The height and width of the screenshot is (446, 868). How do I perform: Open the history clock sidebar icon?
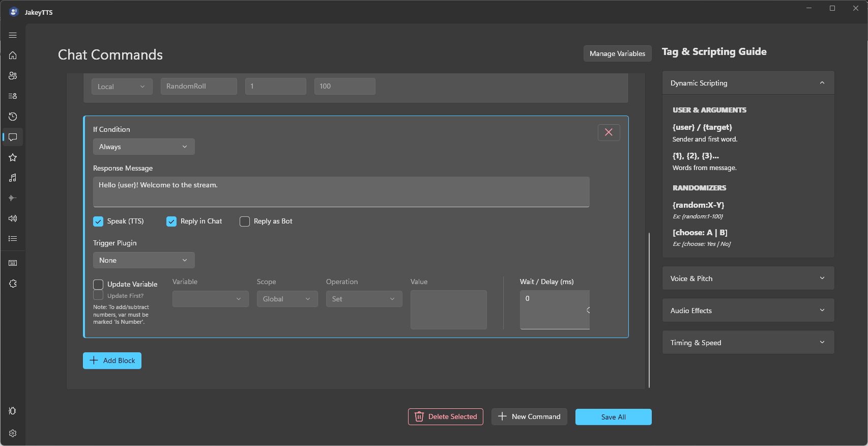(13, 117)
